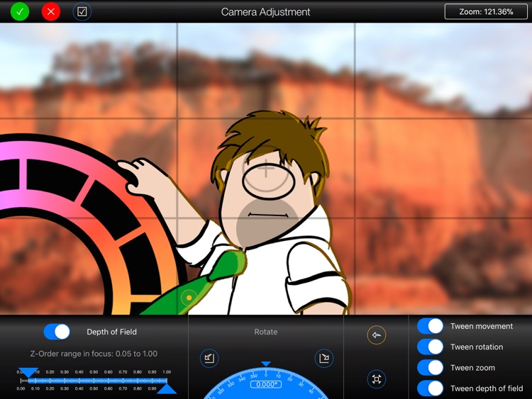Disable Tween rotation switch
This screenshot has width=532, height=399.
[430, 347]
